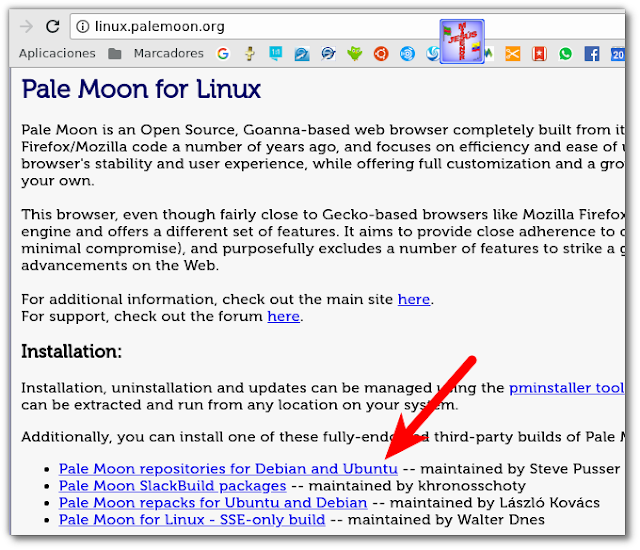Open the Marcadores bookmarks folder icon
Image resolution: width=640 pixels, height=550 pixels.
(115, 53)
